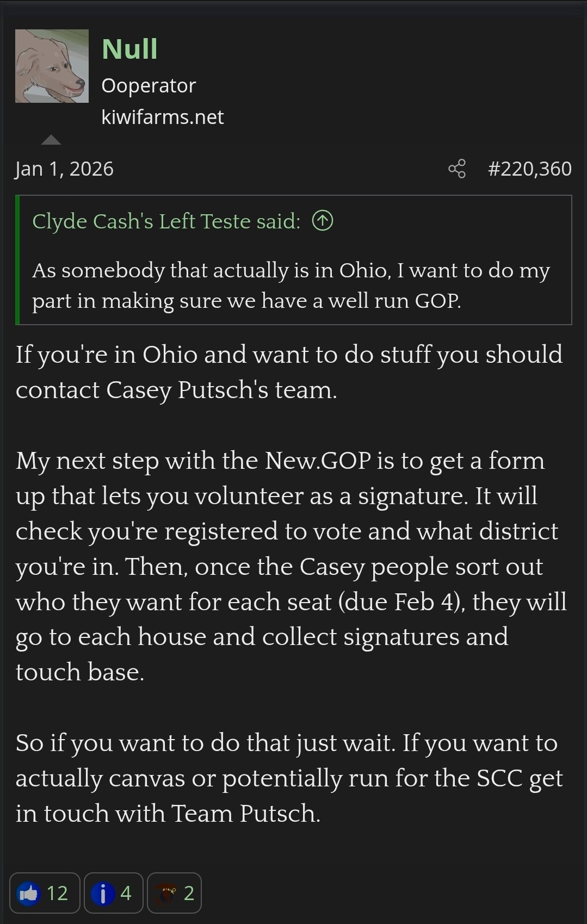This screenshot has height=924, width=587.
Task: Jump to quoted post via circled up-arrow
Action: tap(323, 221)
